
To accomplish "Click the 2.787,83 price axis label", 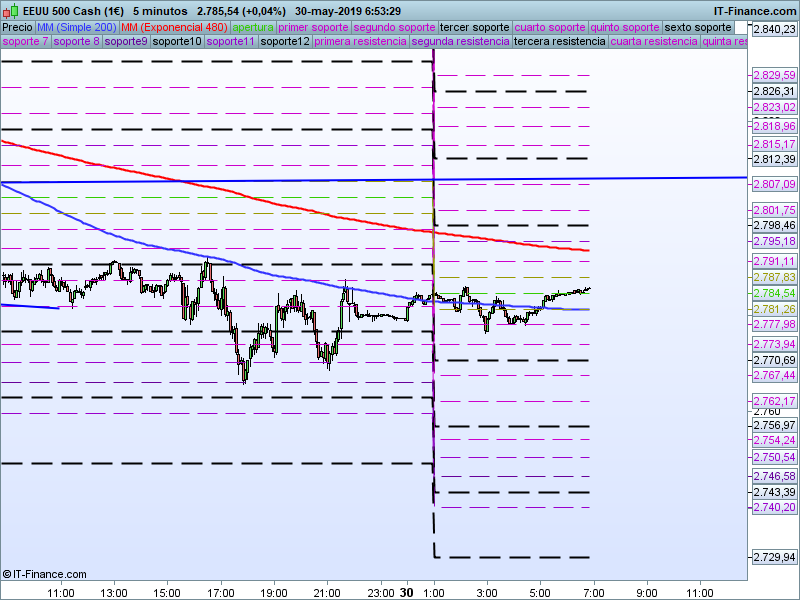I will 774,277.
